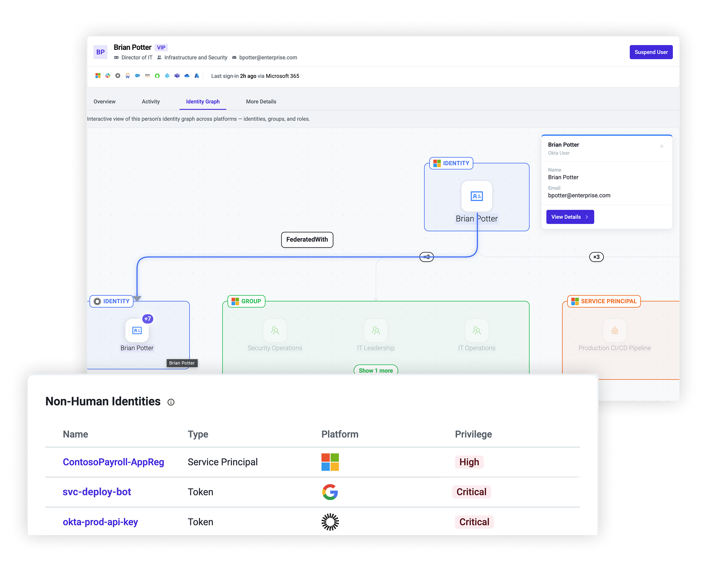Expand group with Show 1 more
The image size is (728, 585).
click(x=376, y=370)
